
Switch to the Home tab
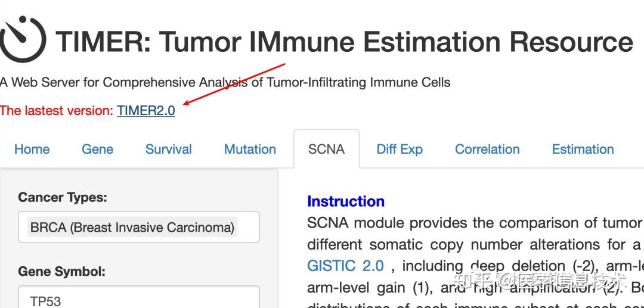pyautogui.click(x=32, y=149)
